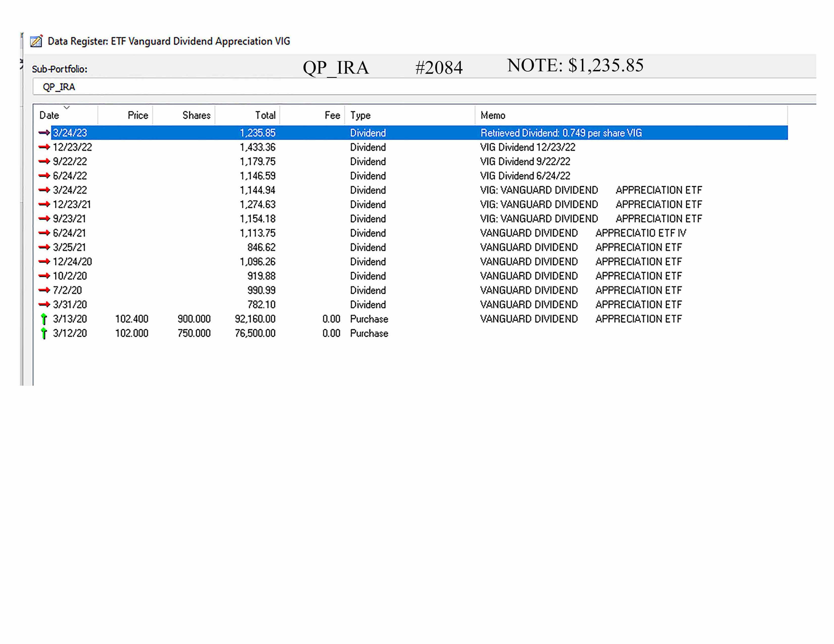
Task: Select the 12/24/20 date cell
Action: [x=73, y=262]
